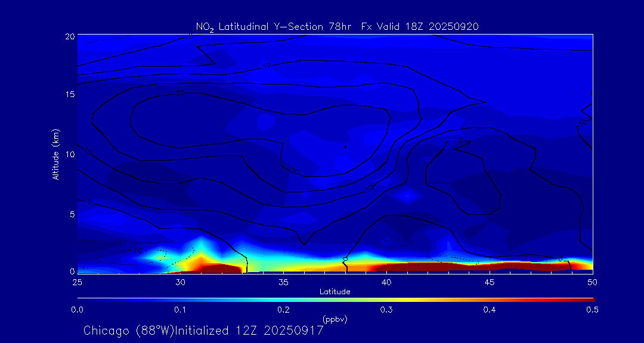Click the latitude 45 tick label
The width and height of the screenshot is (644, 343).
pyautogui.click(x=490, y=282)
